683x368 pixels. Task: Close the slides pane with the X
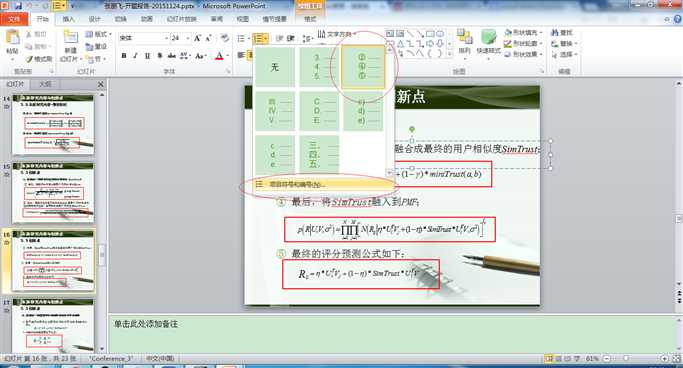101,84
